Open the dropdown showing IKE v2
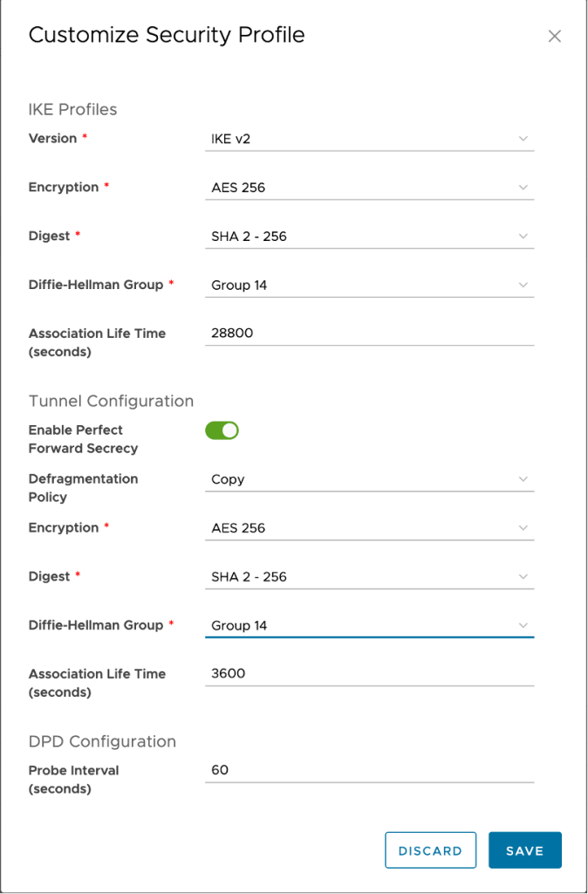The image size is (588, 894). (x=358, y=139)
